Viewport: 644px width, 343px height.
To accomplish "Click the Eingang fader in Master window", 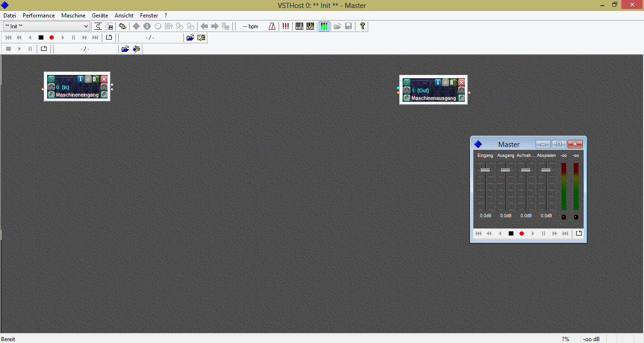I will tap(485, 170).
